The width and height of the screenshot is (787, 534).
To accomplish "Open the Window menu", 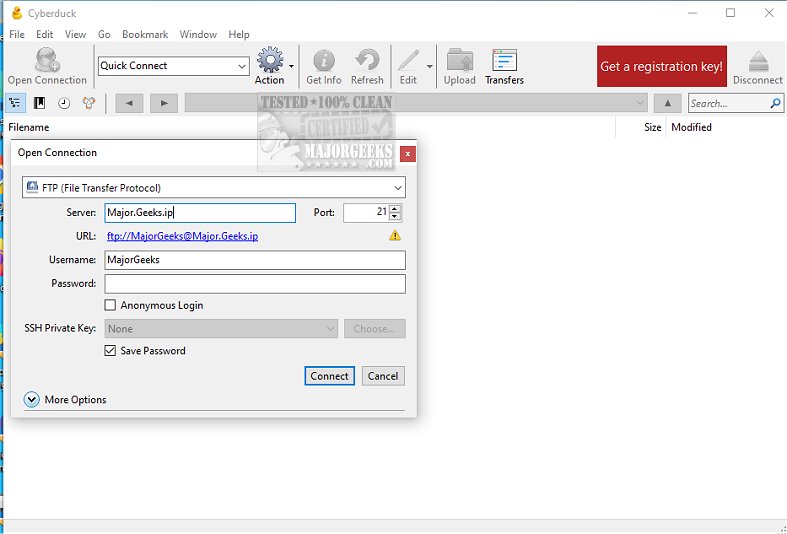I will click(198, 34).
